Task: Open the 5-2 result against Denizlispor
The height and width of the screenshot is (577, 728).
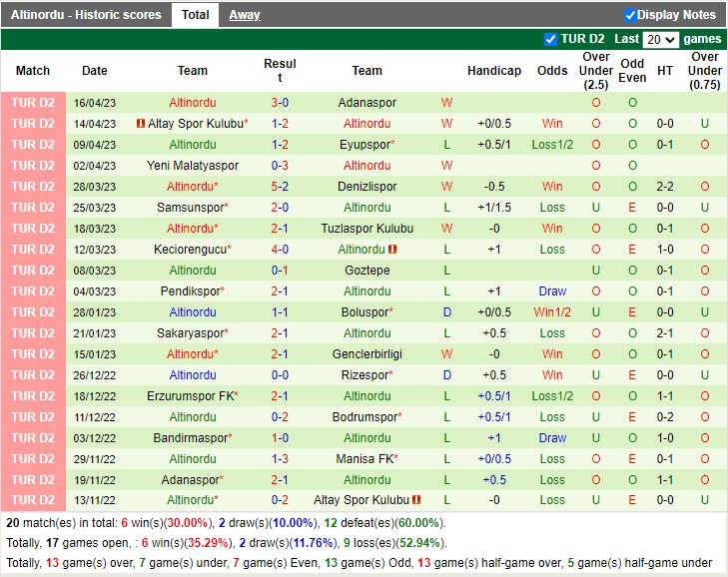Action: [x=280, y=187]
